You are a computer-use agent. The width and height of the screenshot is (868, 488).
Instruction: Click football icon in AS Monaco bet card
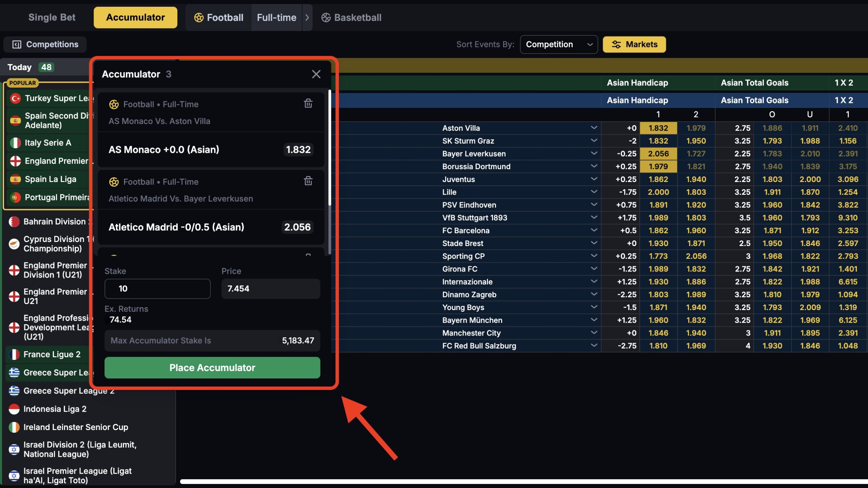pyautogui.click(x=114, y=104)
